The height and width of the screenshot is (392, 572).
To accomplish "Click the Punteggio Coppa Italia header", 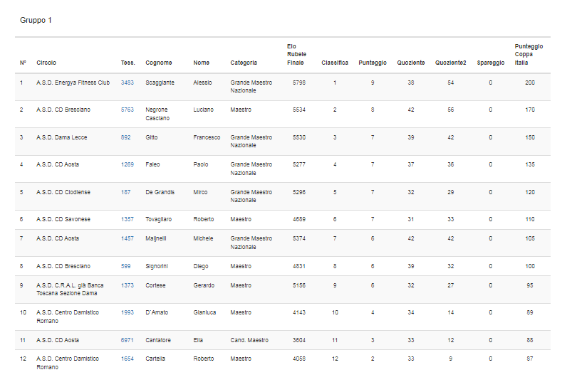I will tap(529, 55).
